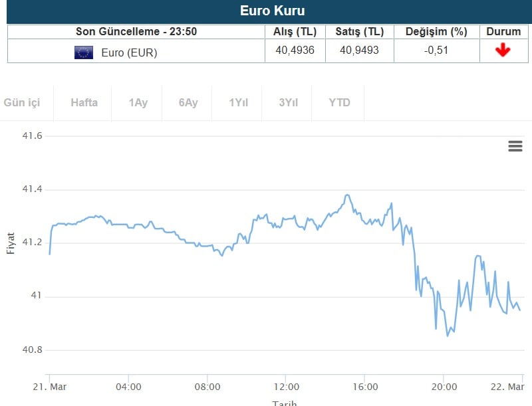Select the 3Yıl range tab
This screenshot has width=532, height=406.
pyautogui.click(x=289, y=102)
